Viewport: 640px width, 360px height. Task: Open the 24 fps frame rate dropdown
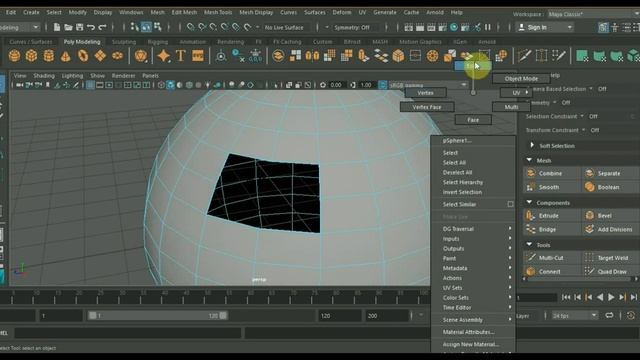pos(575,316)
